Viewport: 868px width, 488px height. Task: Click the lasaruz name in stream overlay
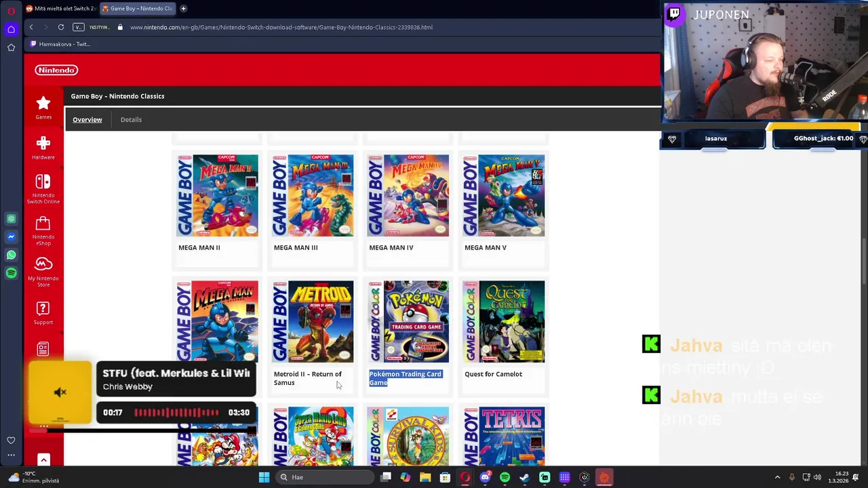point(716,138)
